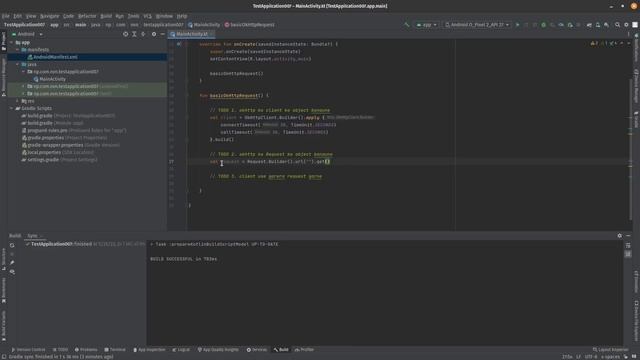Open Device File Explorer side button

[636, 321]
